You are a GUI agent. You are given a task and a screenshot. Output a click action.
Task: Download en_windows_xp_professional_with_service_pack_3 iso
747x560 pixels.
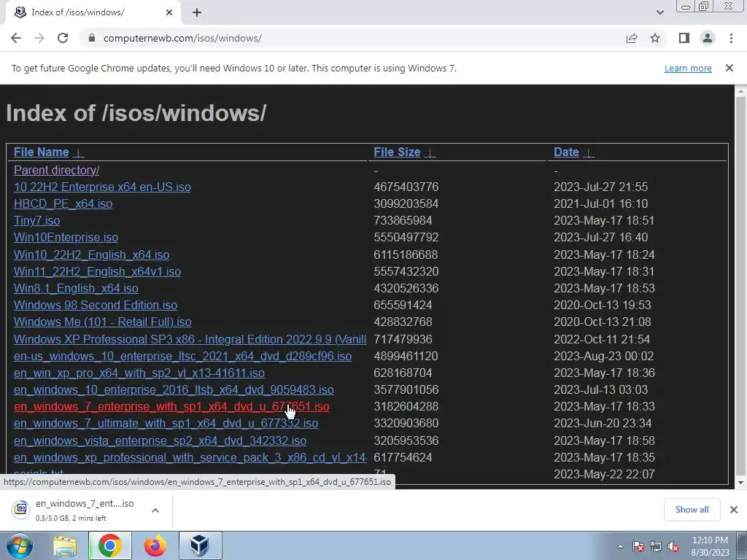coord(190,457)
